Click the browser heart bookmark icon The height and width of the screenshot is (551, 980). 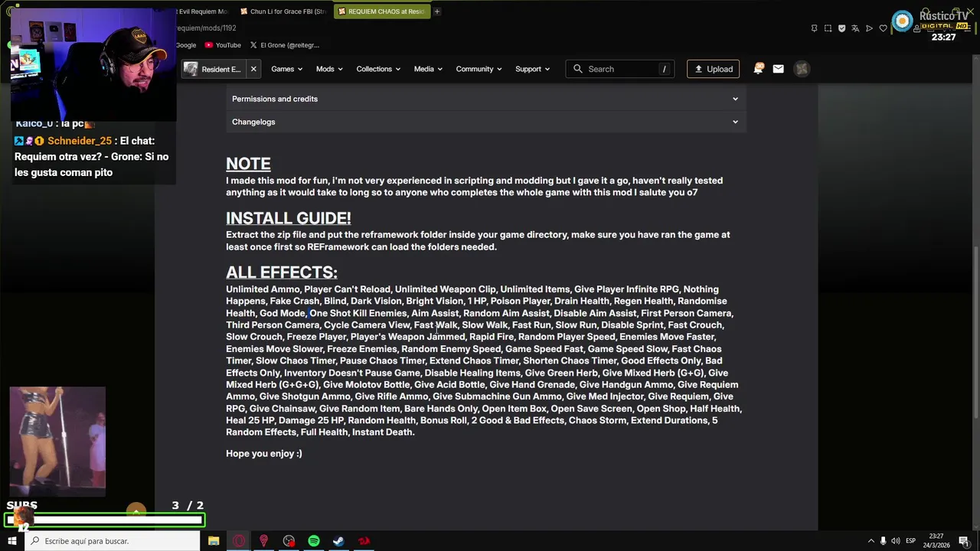coord(883,28)
